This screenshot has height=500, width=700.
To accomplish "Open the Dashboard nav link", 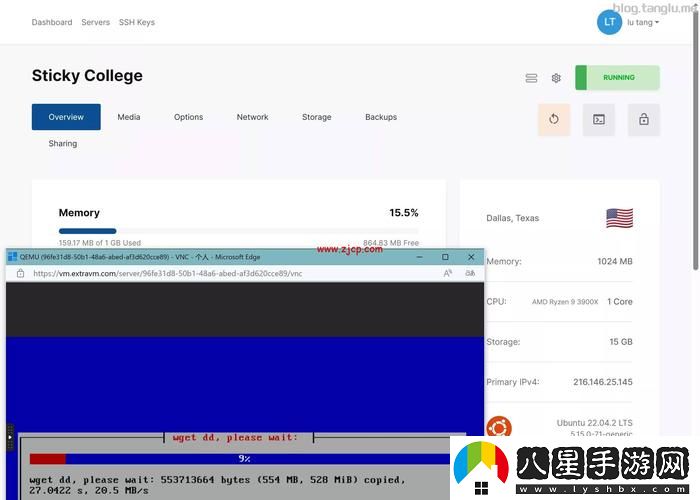I will click(52, 22).
